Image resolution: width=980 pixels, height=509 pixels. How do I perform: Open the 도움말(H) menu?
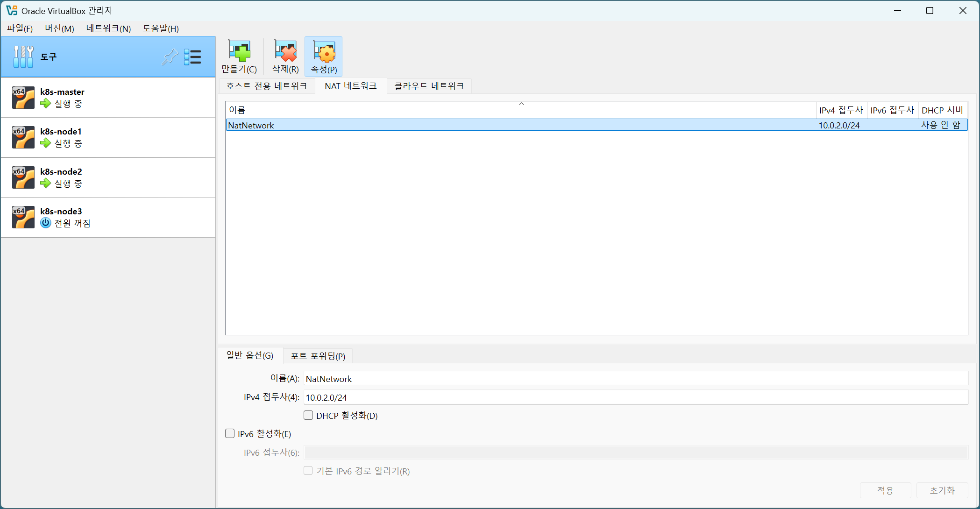point(161,28)
